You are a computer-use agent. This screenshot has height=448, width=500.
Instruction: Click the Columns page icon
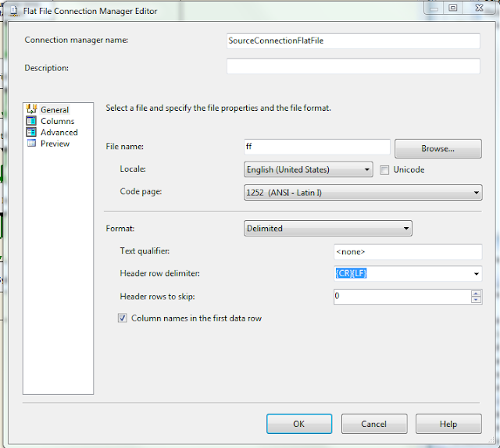31,121
